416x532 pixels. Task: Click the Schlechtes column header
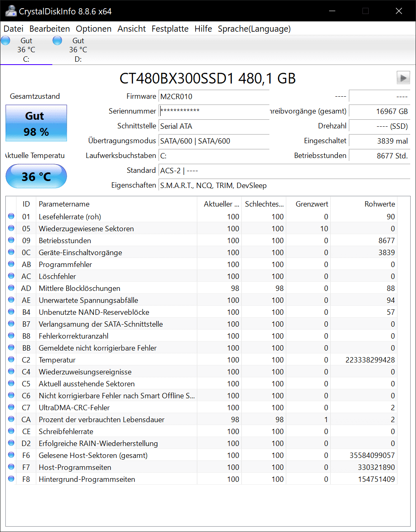click(x=264, y=204)
